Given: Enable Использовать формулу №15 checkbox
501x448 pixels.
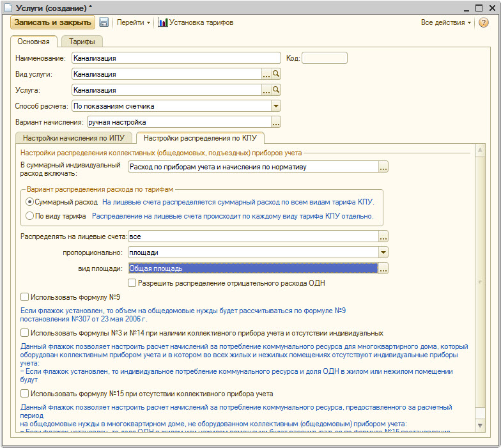Looking at the screenshot, I should [x=25, y=394].
